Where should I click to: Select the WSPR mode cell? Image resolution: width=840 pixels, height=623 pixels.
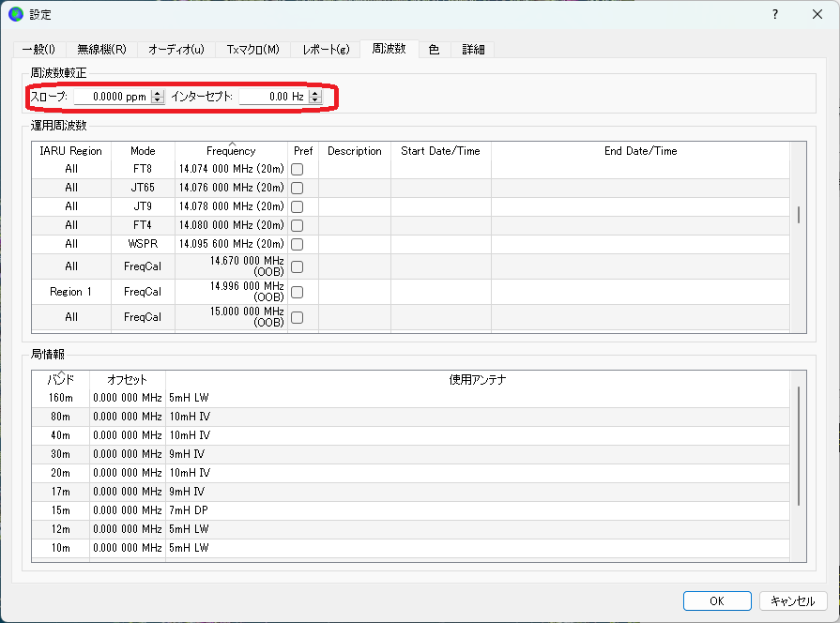tap(143, 244)
